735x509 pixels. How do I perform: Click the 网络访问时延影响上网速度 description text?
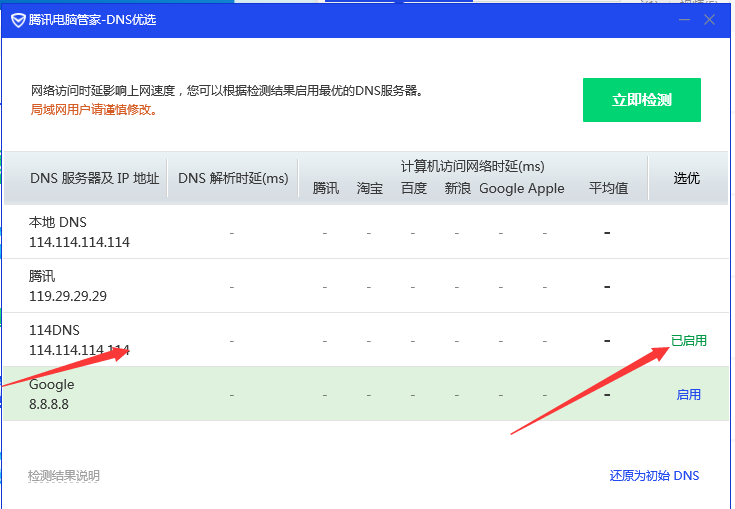point(227,90)
